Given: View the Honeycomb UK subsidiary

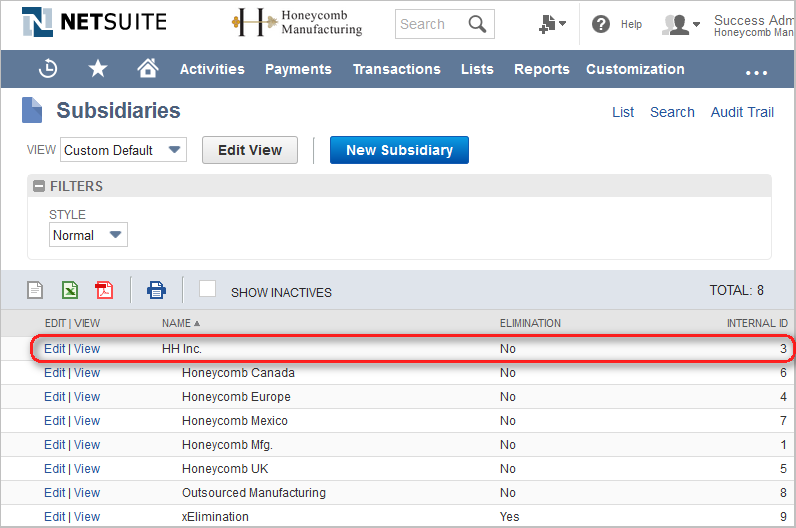Looking at the screenshot, I should point(87,469).
